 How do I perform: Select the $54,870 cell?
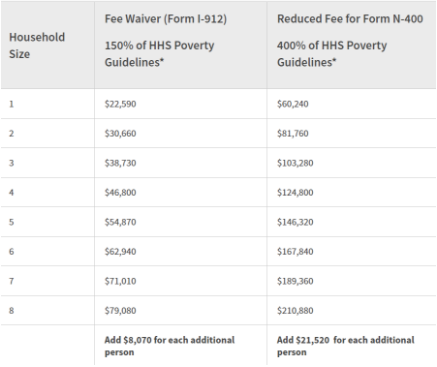(120, 222)
